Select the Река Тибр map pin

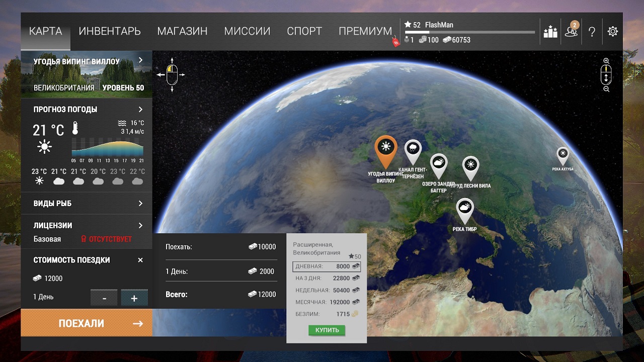(465, 211)
